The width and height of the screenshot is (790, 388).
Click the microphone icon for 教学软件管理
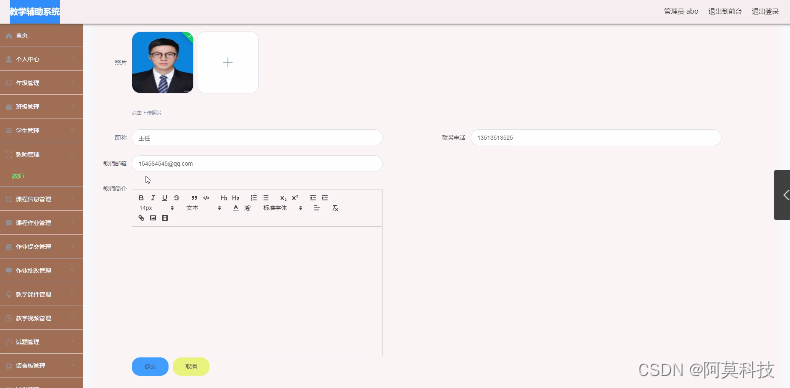[9, 294]
